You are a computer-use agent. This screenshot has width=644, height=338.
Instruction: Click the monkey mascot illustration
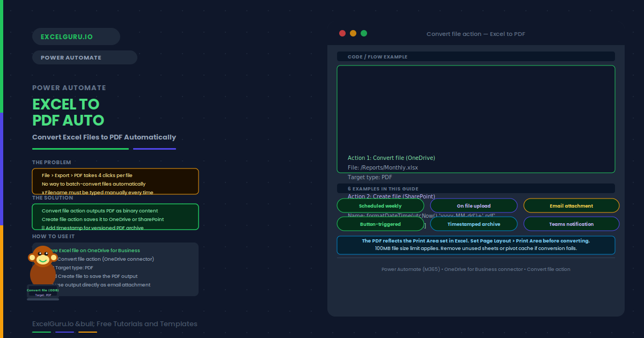pyautogui.click(x=43, y=265)
